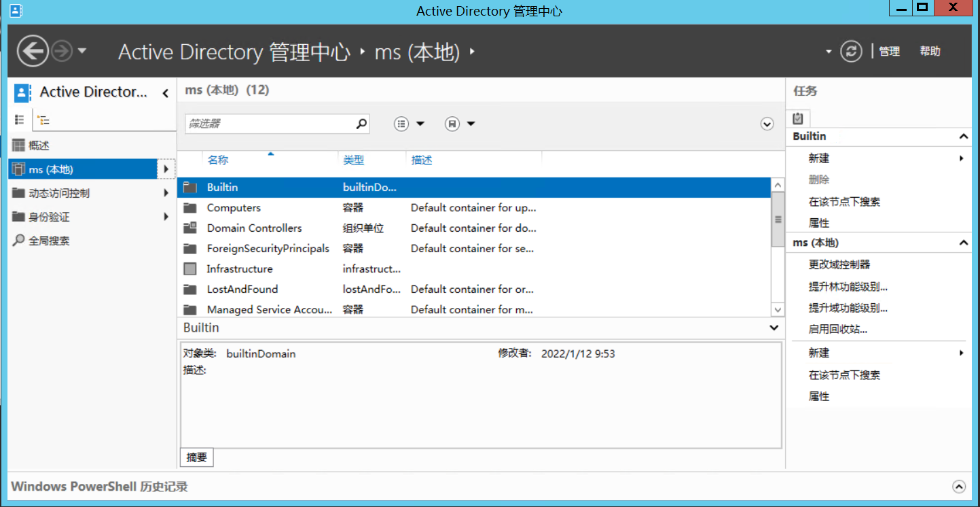980x507 pixels.
Task: Expand ms (本地) submenu arrow
Action: tap(166, 169)
